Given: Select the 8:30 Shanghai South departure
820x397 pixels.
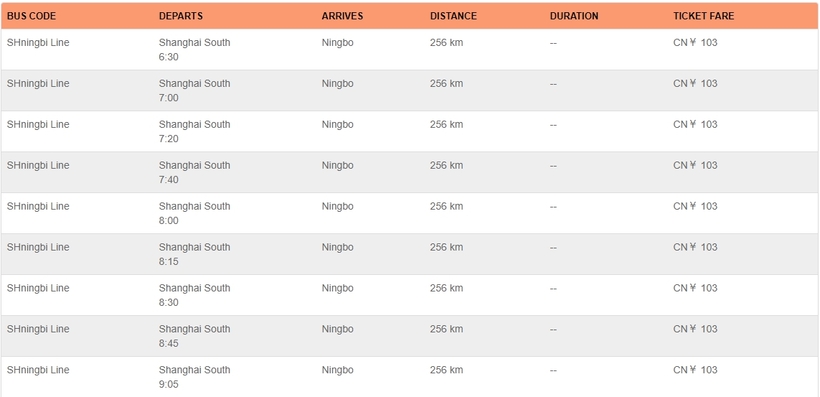Looking at the screenshot, I should click(195, 295).
